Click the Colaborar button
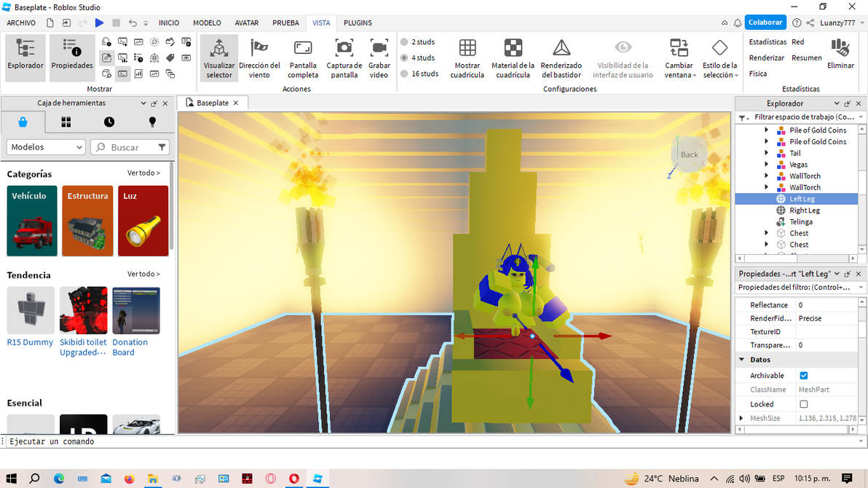Screen dimensions: 868x488 pos(765,23)
